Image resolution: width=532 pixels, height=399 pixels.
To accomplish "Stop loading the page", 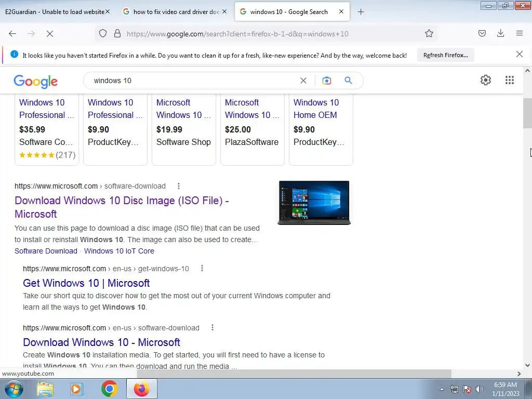I will (50, 34).
